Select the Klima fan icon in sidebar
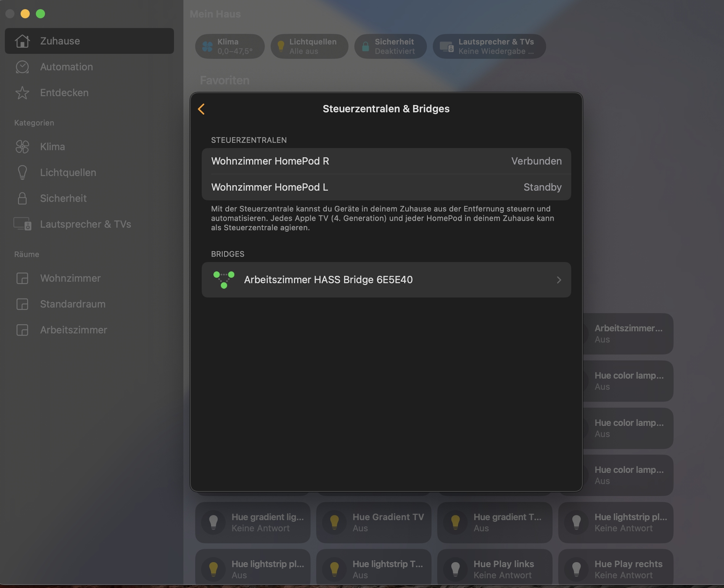 point(22,147)
